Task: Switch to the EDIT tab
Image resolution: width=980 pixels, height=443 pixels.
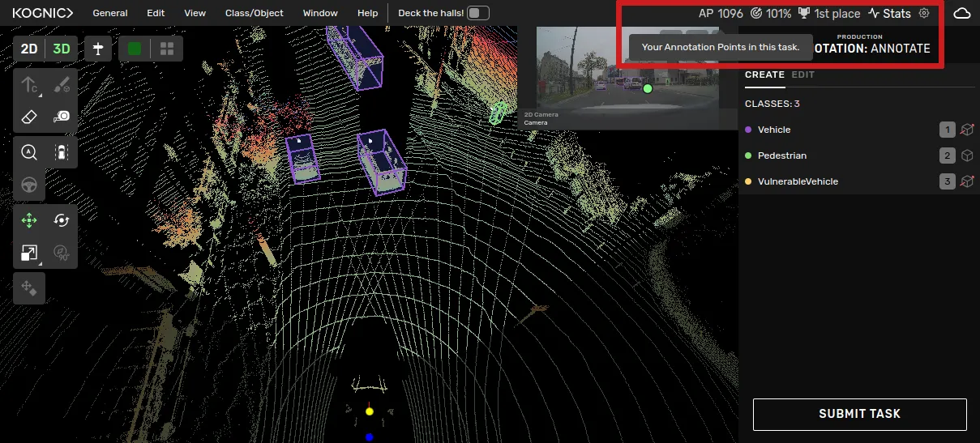Action: point(803,75)
